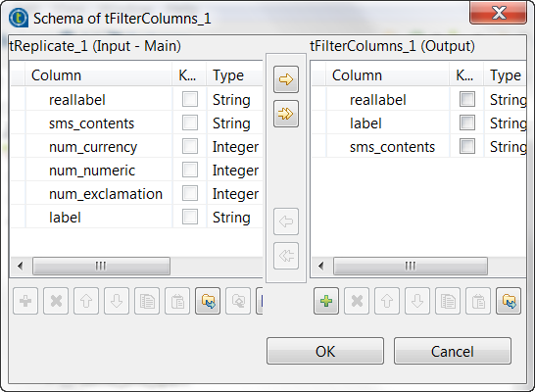Image resolution: width=535 pixels, height=392 pixels.
Task: Click the output scrollbar left arrow
Action: tap(320, 266)
